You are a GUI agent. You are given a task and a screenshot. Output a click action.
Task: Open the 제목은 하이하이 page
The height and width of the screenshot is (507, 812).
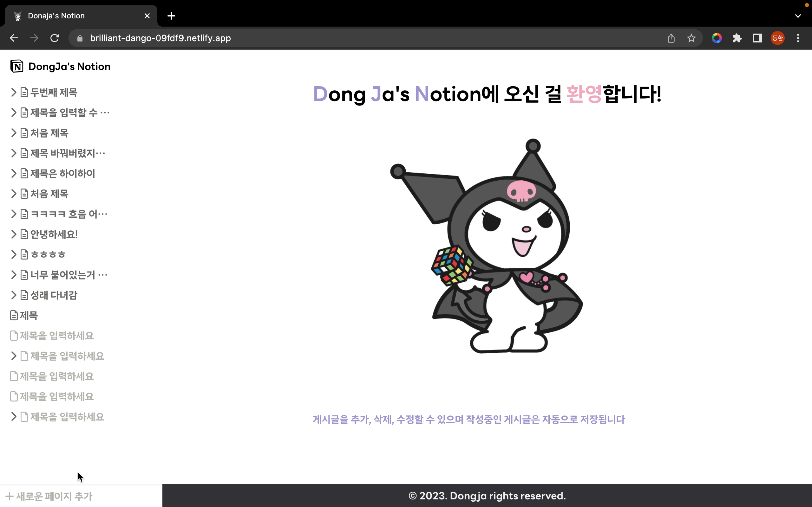coord(62,174)
